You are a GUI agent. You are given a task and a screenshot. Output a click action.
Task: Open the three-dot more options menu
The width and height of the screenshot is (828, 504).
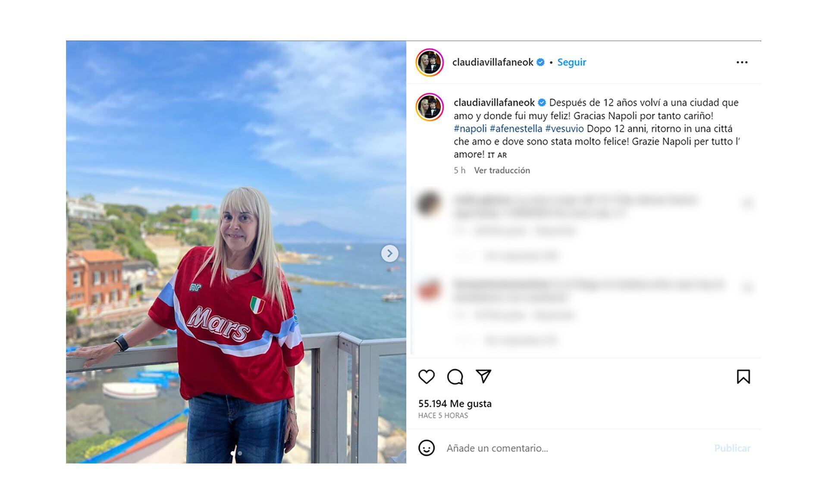pos(742,63)
